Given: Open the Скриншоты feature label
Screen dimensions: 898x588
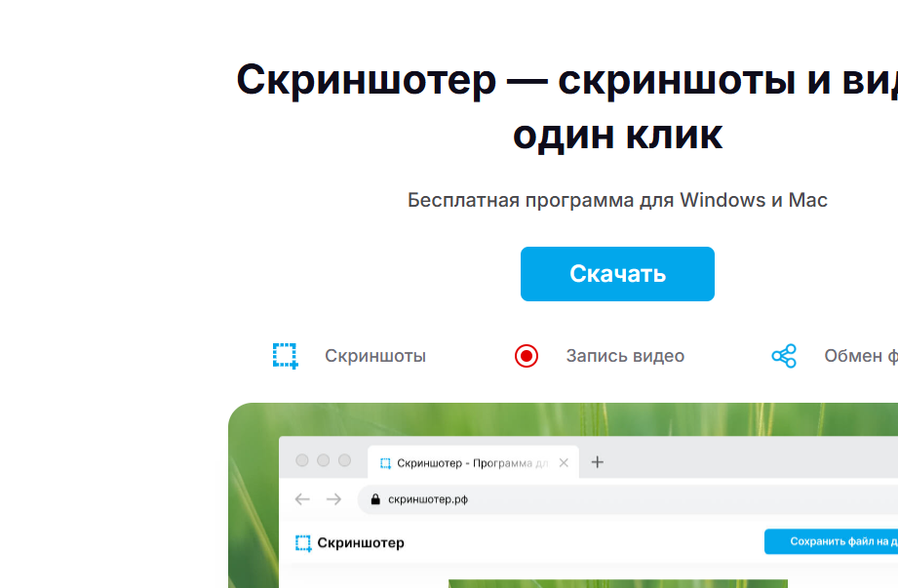Looking at the screenshot, I should point(375,356).
